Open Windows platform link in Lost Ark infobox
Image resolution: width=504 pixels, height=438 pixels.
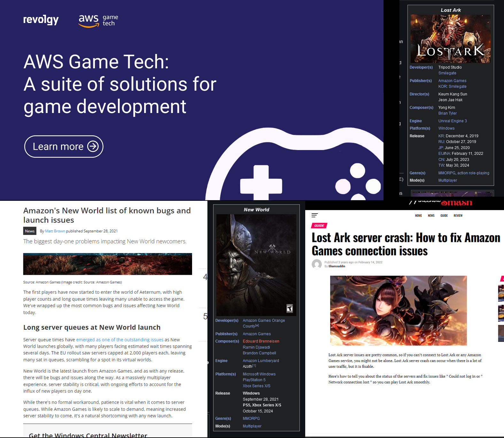pos(446,128)
